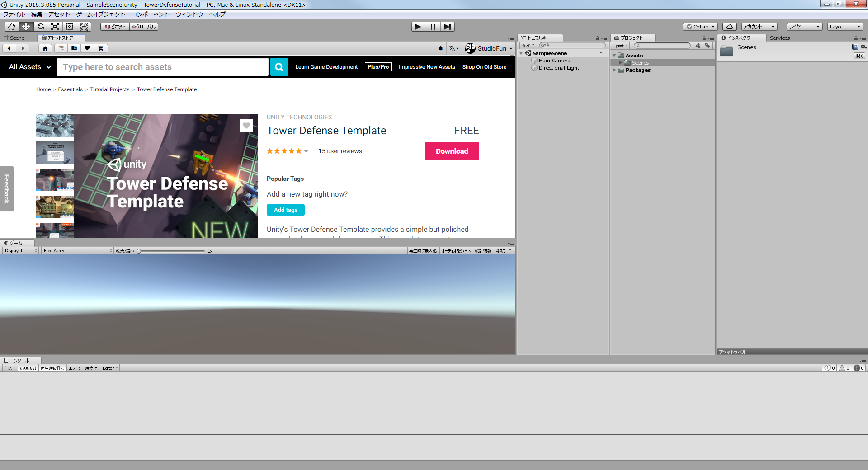Image resolution: width=868 pixels, height=470 pixels.
Task: Open the shopping cart icon
Action: [x=101, y=48]
